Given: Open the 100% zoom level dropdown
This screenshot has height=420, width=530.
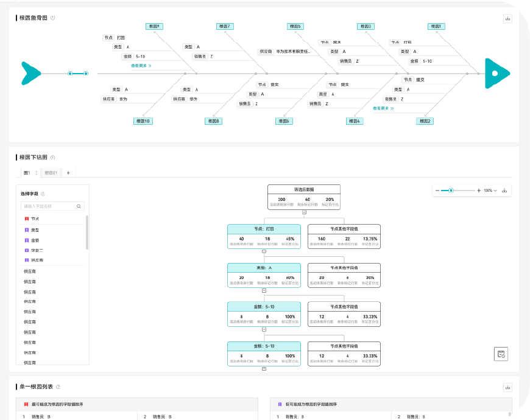Looking at the screenshot, I should (490, 191).
